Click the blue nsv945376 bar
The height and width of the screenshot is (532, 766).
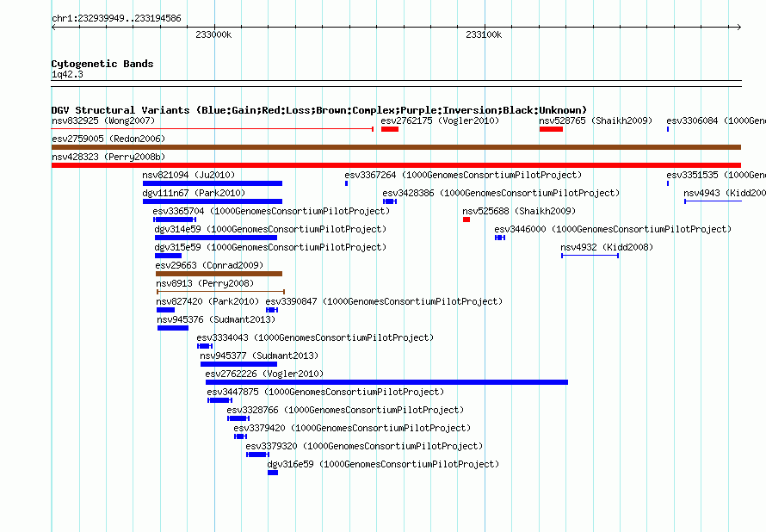(x=173, y=328)
